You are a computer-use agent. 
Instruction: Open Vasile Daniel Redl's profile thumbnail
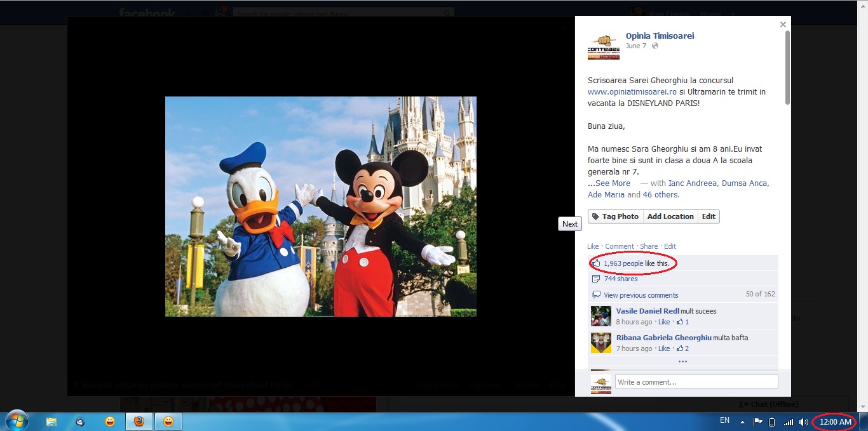point(600,316)
